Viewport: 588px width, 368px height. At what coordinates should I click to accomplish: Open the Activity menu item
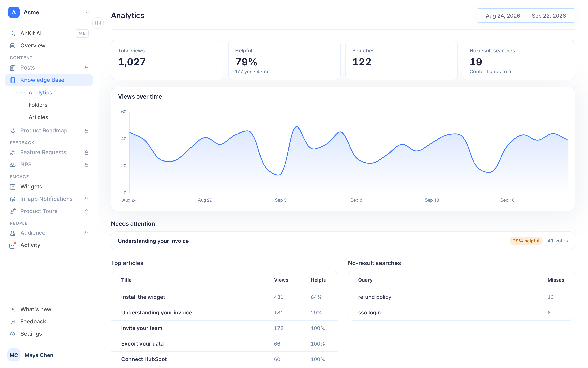(x=49, y=245)
